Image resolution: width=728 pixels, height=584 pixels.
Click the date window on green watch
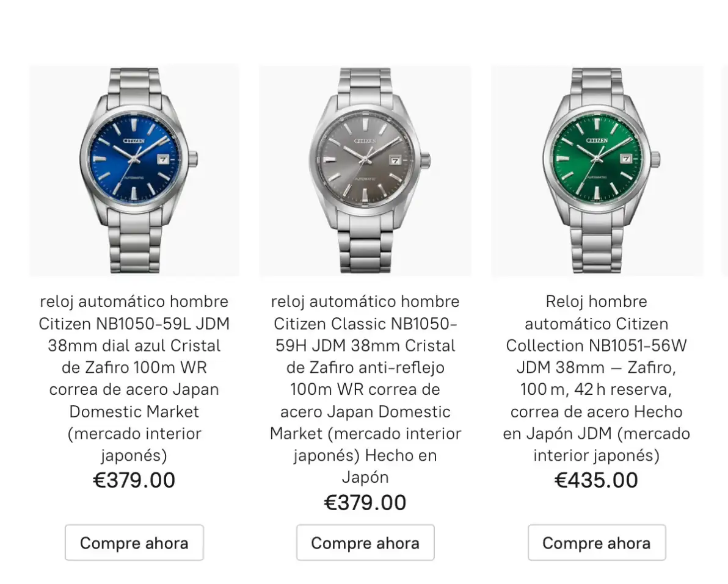[x=627, y=159]
